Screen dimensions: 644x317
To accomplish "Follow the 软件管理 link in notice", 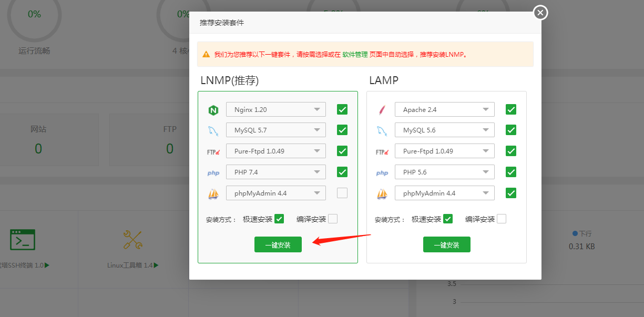I will 355,54.
